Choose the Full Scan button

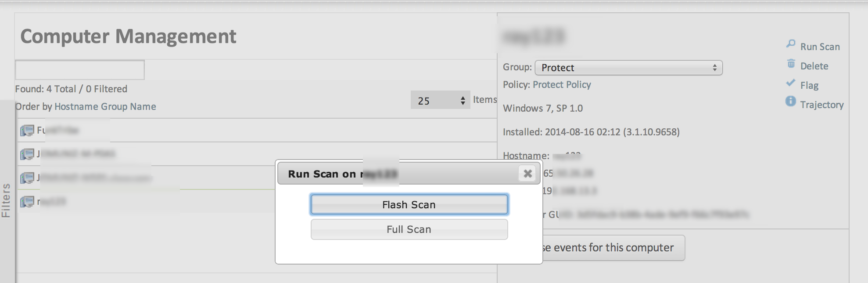tap(409, 229)
